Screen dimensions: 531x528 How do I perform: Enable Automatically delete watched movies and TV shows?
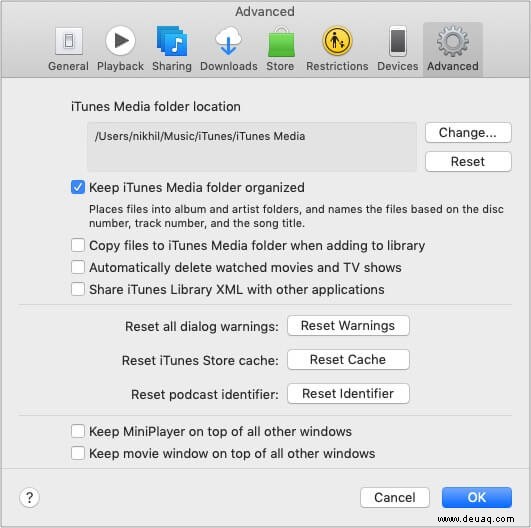[x=78, y=267]
